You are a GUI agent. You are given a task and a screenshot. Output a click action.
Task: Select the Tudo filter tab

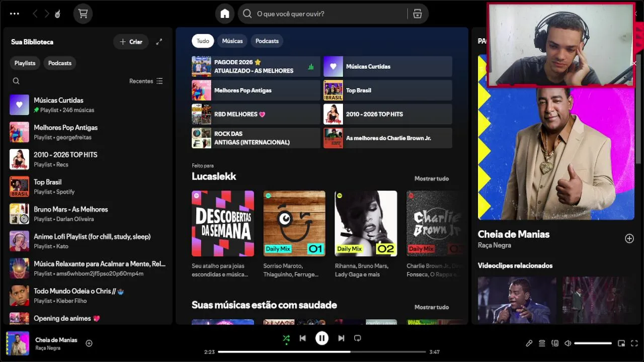pyautogui.click(x=203, y=41)
